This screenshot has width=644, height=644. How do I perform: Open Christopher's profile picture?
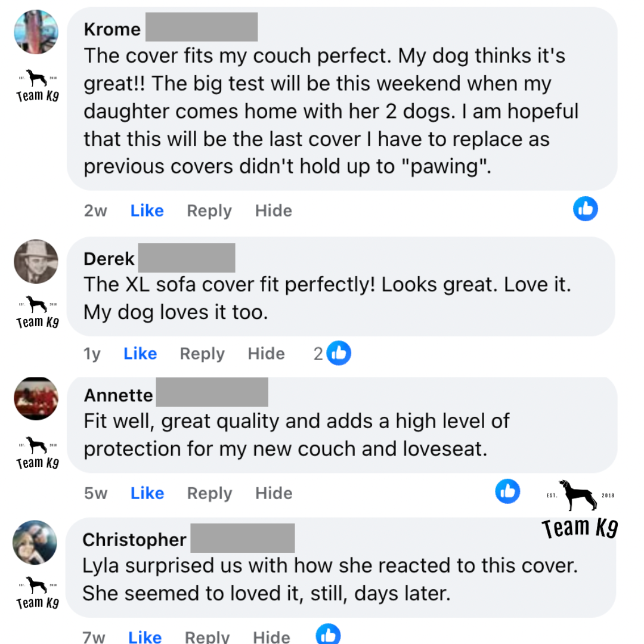(35, 542)
